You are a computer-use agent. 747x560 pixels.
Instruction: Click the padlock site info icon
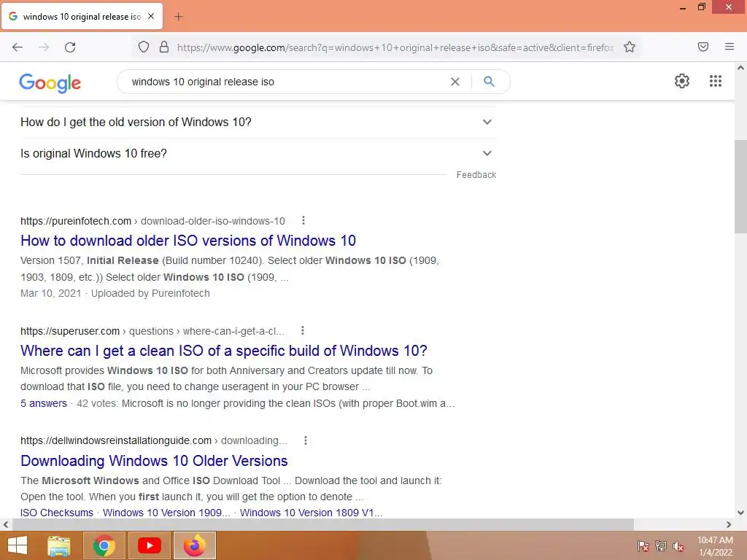[x=164, y=47]
